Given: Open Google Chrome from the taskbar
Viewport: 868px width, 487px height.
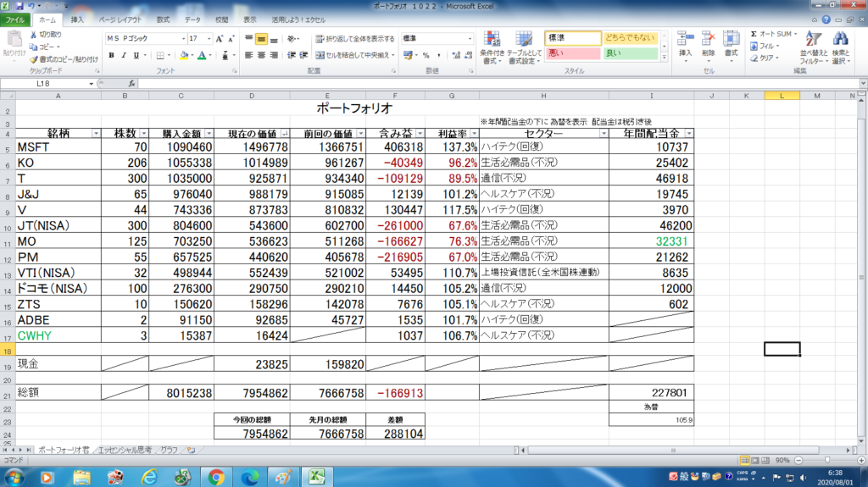Looking at the screenshot, I should point(216,477).
